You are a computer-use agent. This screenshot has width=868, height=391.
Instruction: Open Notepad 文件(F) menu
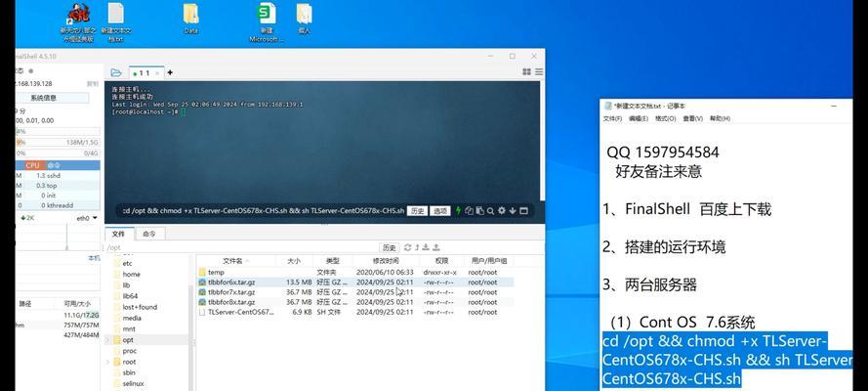(612, 118)
